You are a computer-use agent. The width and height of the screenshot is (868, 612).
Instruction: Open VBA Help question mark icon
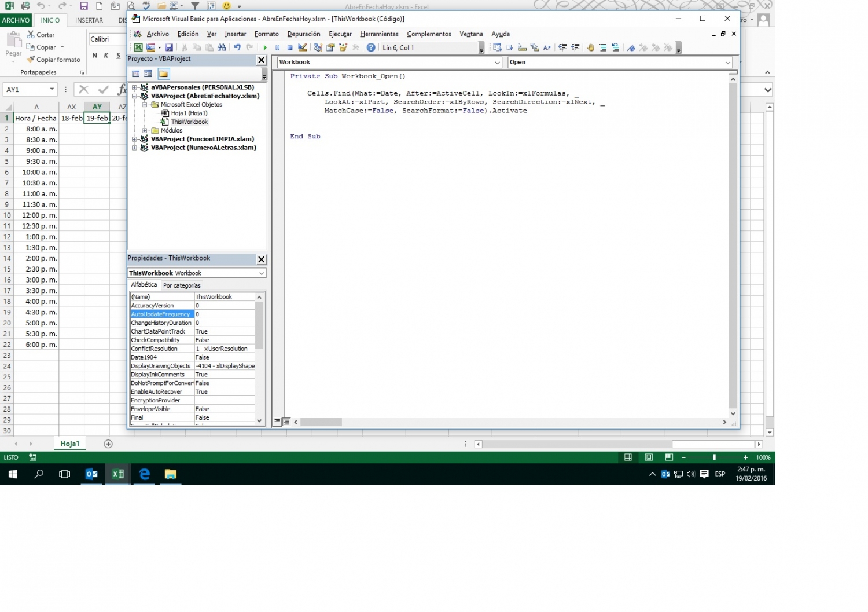[x=371, y=47]
